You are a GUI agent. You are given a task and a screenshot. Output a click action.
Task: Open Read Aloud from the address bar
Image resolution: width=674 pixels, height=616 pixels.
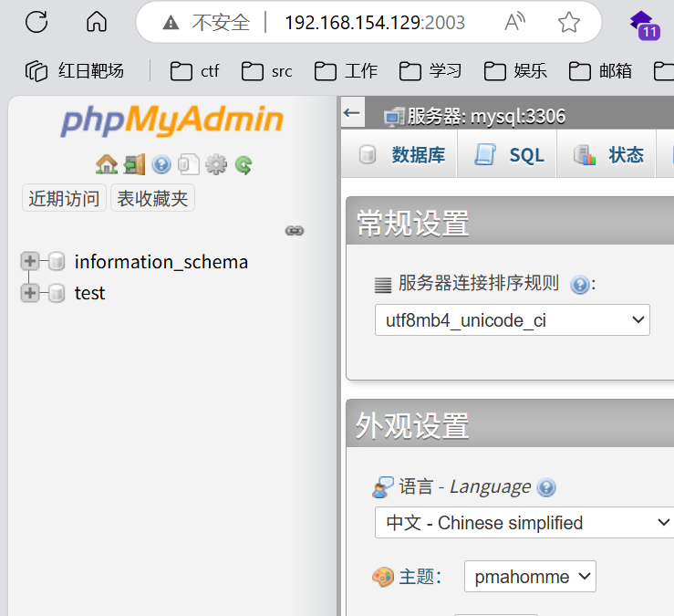point(515,22)
